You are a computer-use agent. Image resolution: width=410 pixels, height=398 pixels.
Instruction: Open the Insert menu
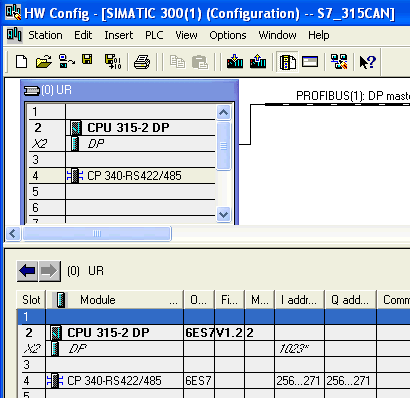[x=119, y=35]
